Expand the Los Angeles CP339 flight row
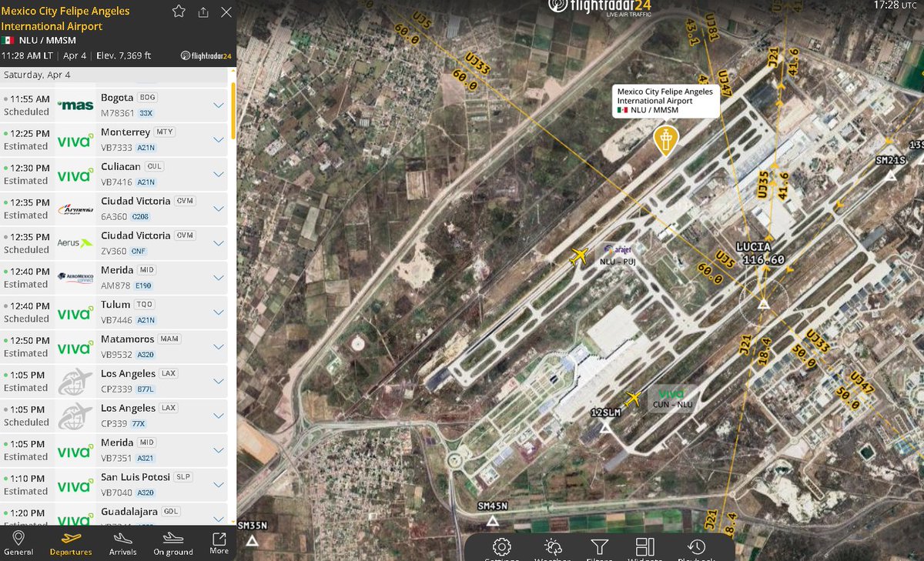Screen dimensions: 924x561 coord(218,416)
